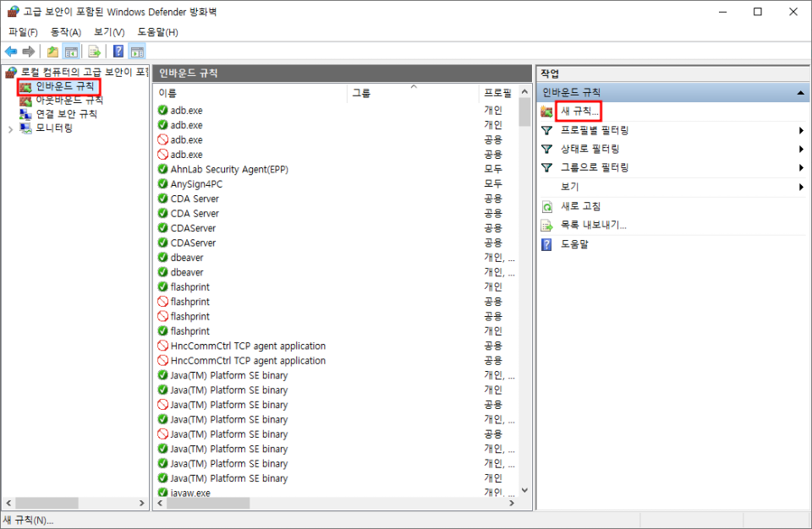This screenshot has height=529, width=812.
Task: Click the firewall app icon in title bar
Action: (x=13, y=11)
